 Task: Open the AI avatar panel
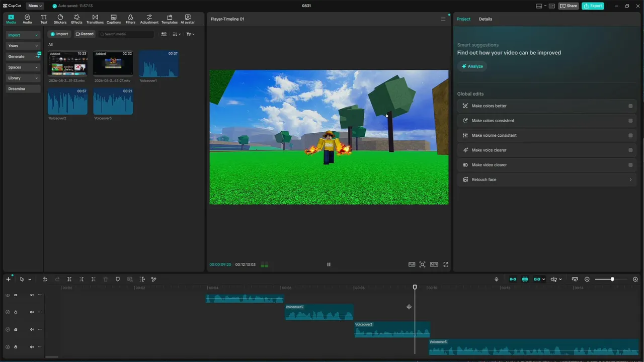pos(188,19)
